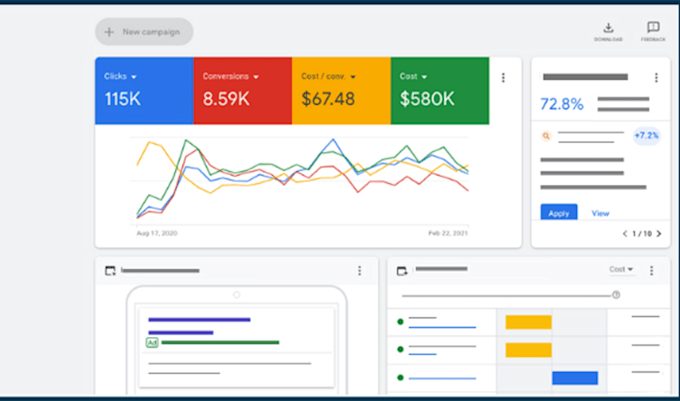The height and width of the screenshot is (401, 680).
Task: Open the Cost / conv. metric dropdown
Action: pos(328,76)
